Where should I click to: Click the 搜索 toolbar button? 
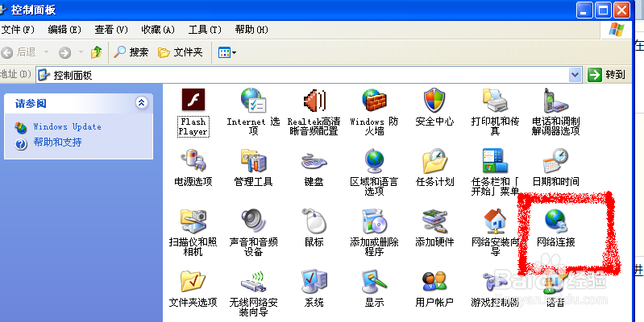click(131, 52)
